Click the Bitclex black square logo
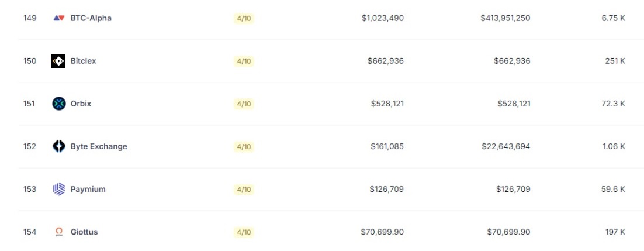644x251 pixels. [58, 61]
